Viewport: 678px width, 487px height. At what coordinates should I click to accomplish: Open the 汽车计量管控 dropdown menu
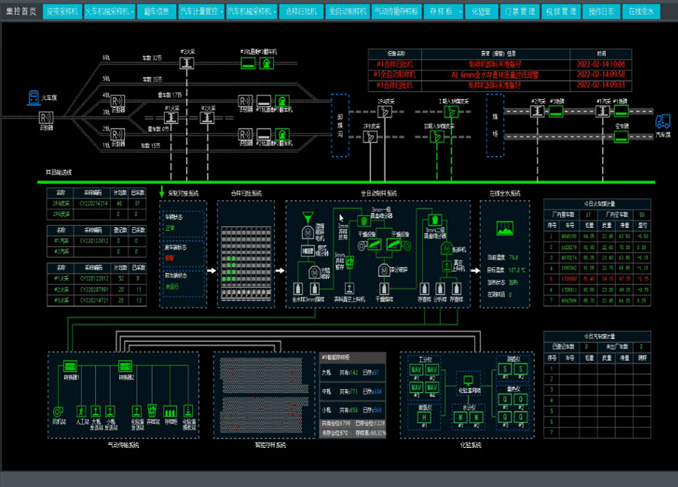click(x=199, y=12)
